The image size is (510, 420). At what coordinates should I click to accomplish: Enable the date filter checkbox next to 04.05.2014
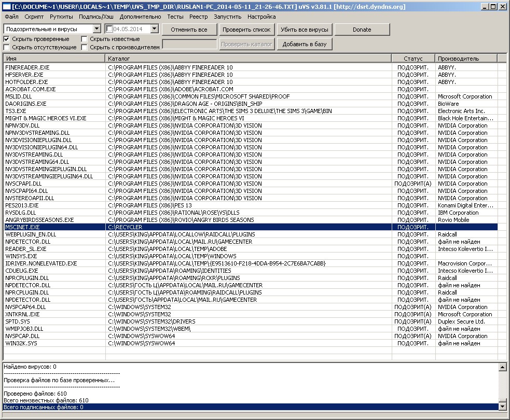click(x=109, y=29)
